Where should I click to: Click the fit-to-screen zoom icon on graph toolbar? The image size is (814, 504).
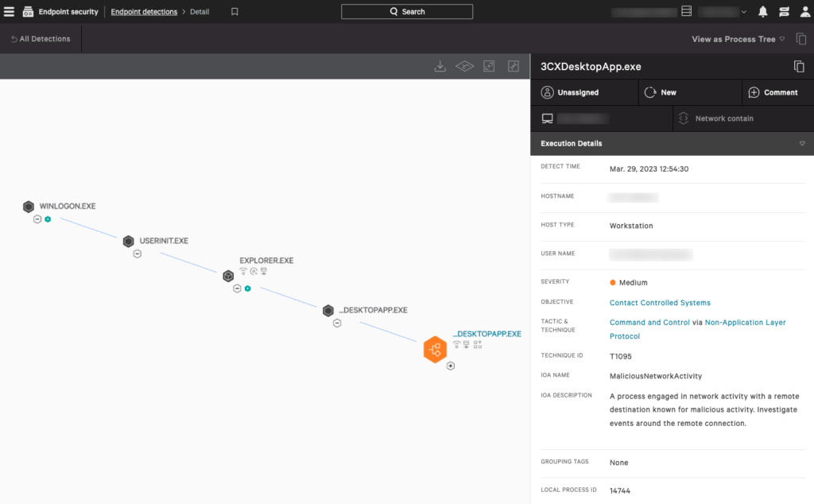488,67
